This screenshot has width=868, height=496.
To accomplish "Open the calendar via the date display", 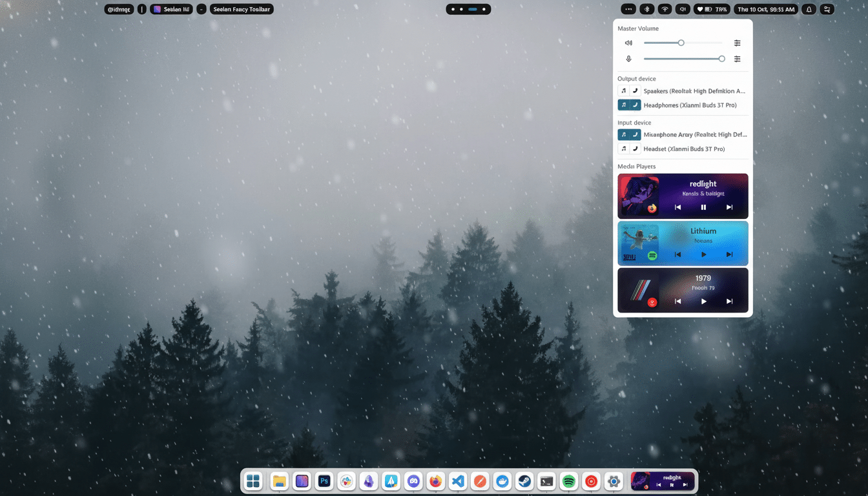I will [x=766, y=9].
